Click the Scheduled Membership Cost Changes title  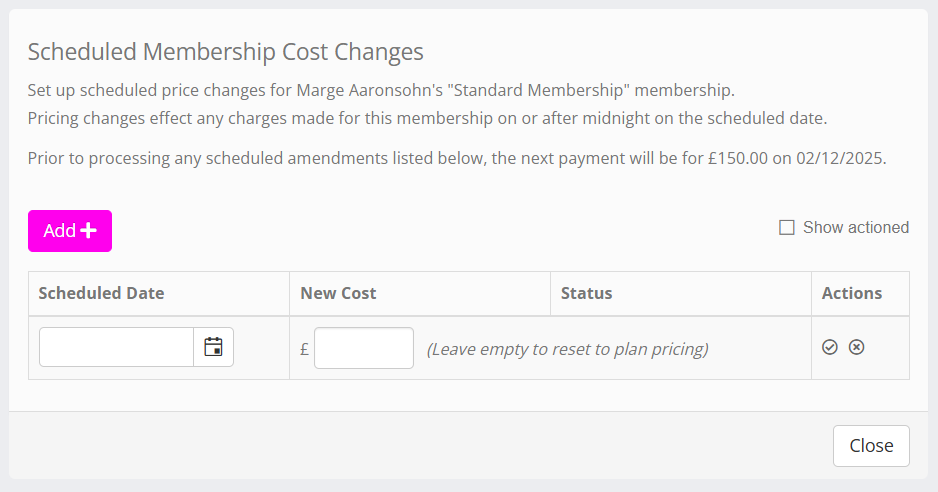226,52
